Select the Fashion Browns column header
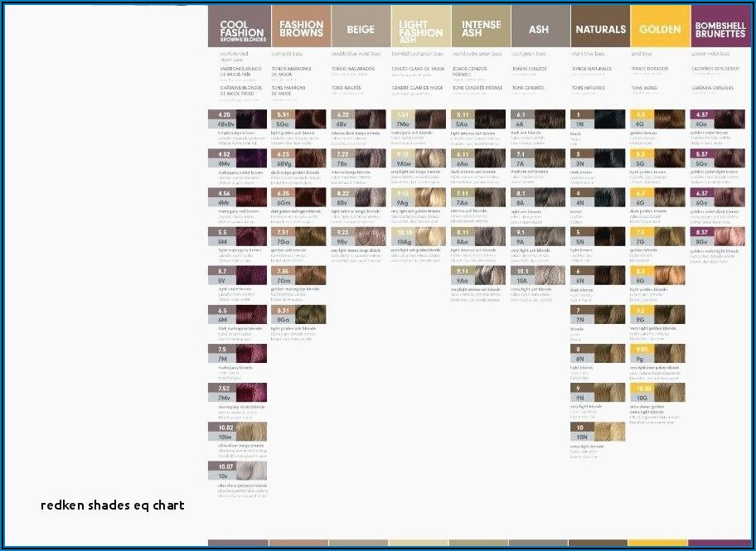 tap(300, 29)
